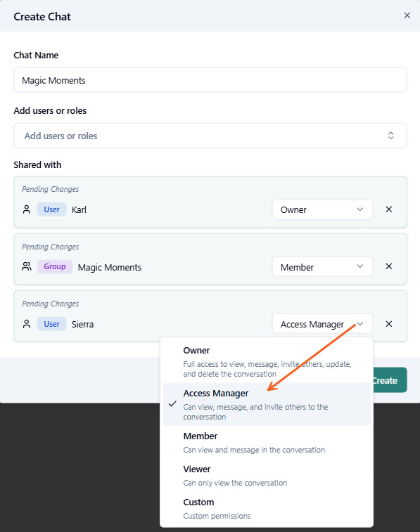The width and height of the screenshot is (420, 532).
Task: Select Viewer role option
Action: 267,475
